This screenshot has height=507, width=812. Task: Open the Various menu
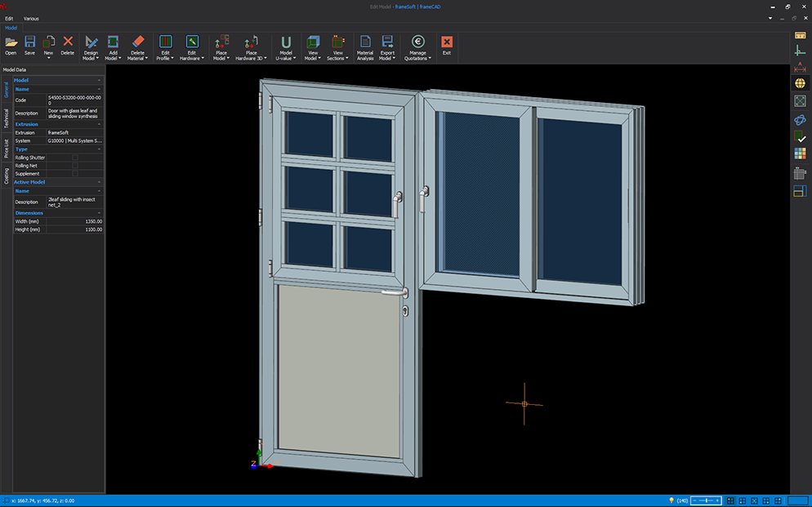tap(31, 19)
